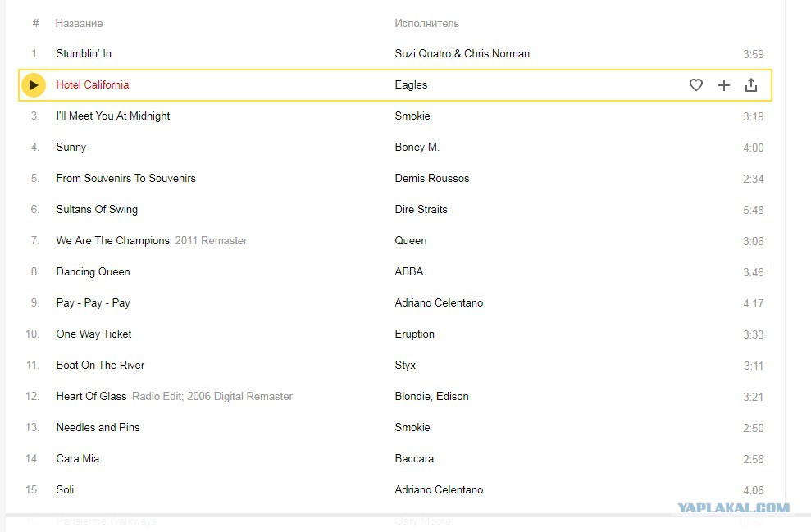Image resolution: width=811 pixels, height=532 pixels.
Task: Select I'll Meet You At Midnight
Action: pyautogui.click(x=113, y=116)
